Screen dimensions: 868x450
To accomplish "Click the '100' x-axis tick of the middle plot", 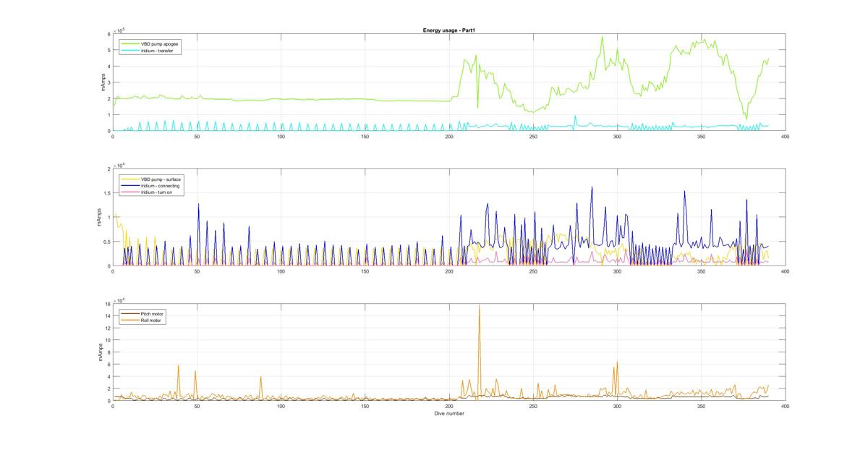I will [x=281, y=271].
